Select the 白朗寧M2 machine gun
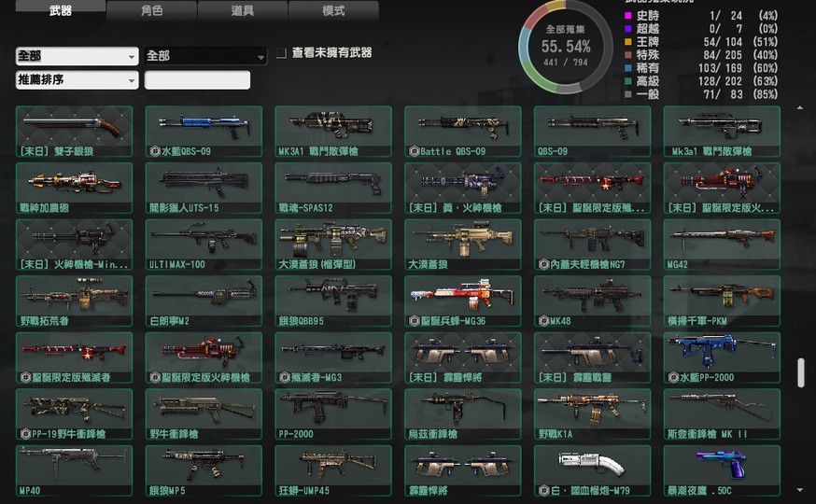Screen dimensions: 816x504 [204, 301]
